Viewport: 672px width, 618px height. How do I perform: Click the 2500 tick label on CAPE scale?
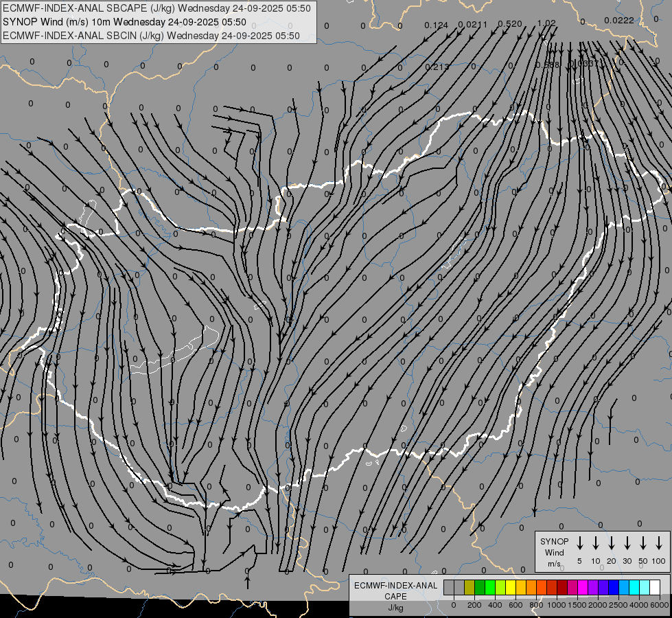click(x=618, y=605)
